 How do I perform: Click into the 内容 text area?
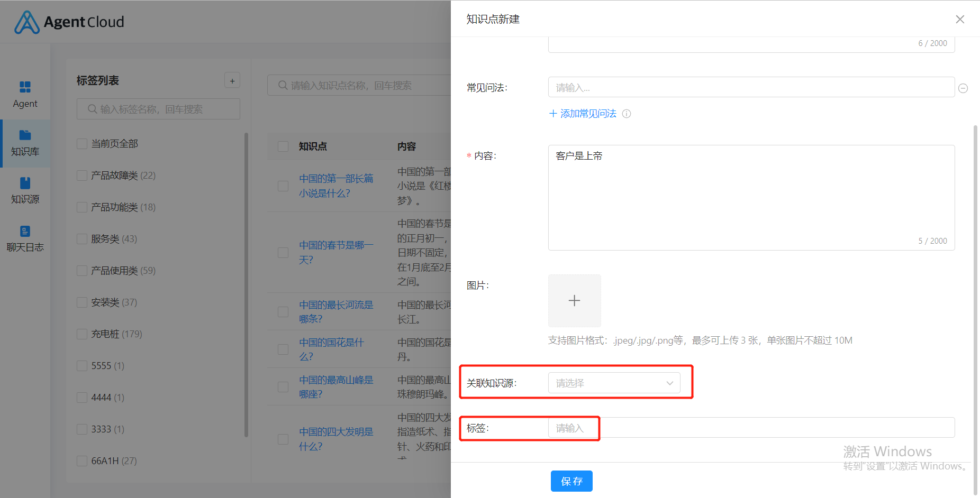click(x=751, y=198)
